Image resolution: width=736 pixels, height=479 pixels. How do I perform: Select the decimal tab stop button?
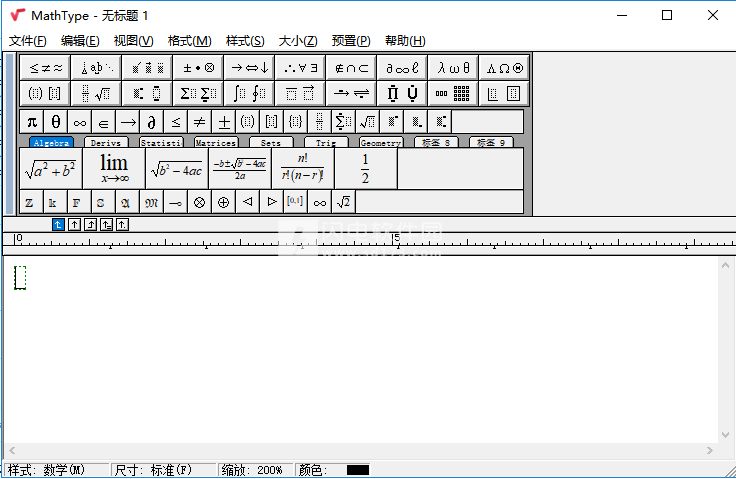[x=122, y=225]
